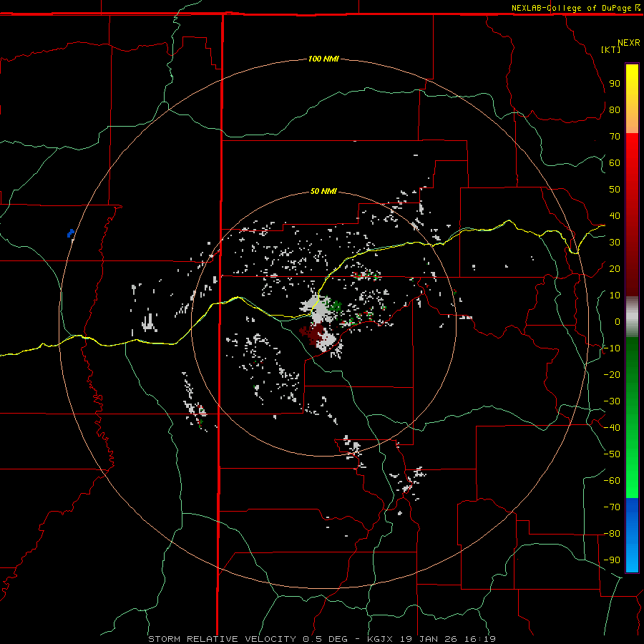Click the 0 value on velocity scale
The width and height of the screenshot is (644, 644).
(618, 322)
